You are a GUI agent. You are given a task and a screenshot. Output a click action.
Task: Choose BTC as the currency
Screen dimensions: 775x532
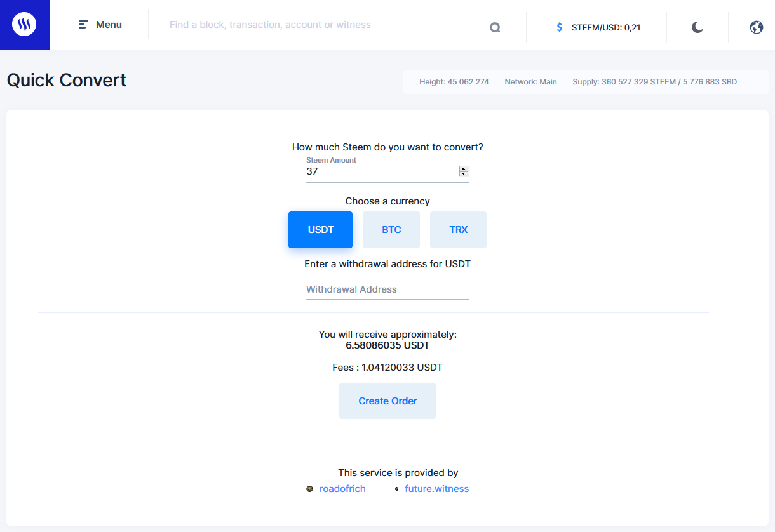pos(391,230)
